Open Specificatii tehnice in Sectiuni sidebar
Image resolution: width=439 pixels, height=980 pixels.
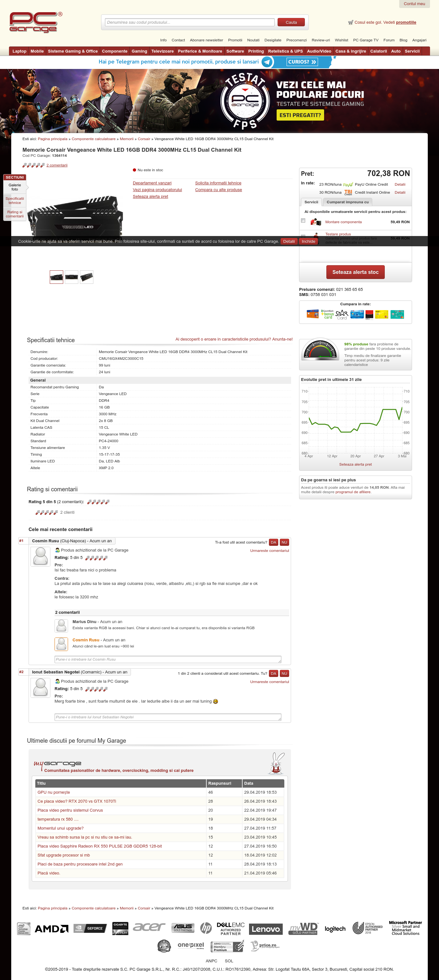15,200
